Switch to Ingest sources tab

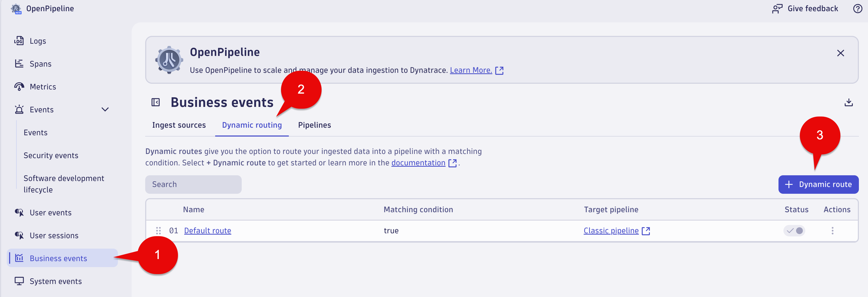[x=179, y=125]
